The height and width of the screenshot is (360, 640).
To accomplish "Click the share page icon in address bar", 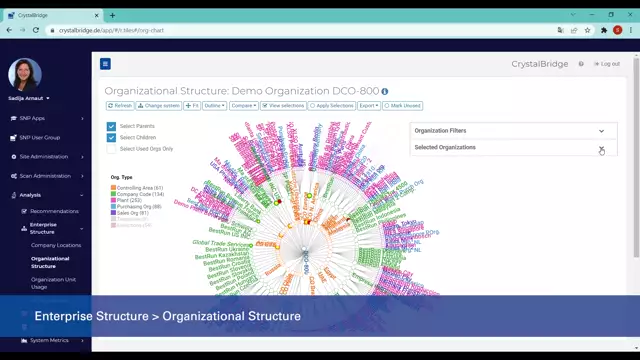I will (574, 30).
